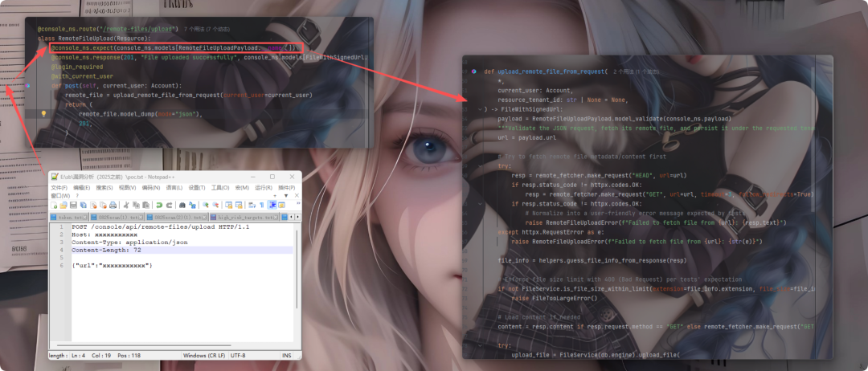Click the '7 个用法 (7 个动态)' usages hint
Viewport: 868px width, 371px height.
click(x=207, y=29)
